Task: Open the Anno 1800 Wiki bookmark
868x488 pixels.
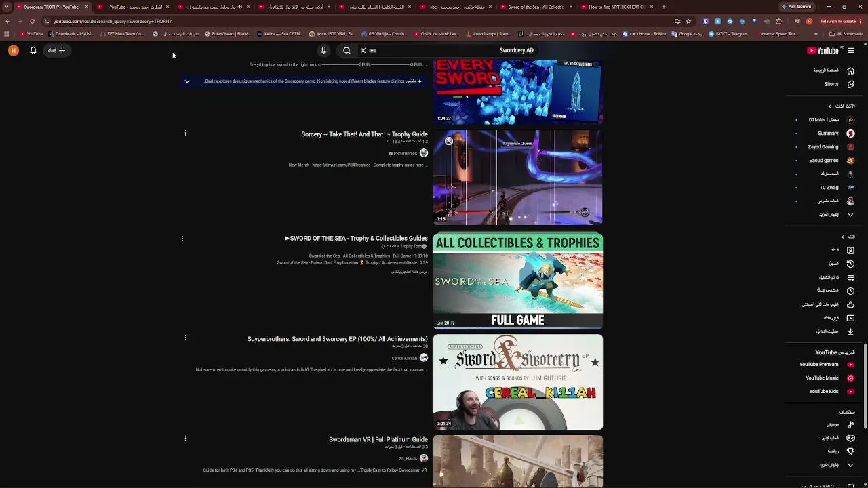Action: pos(331,34)
